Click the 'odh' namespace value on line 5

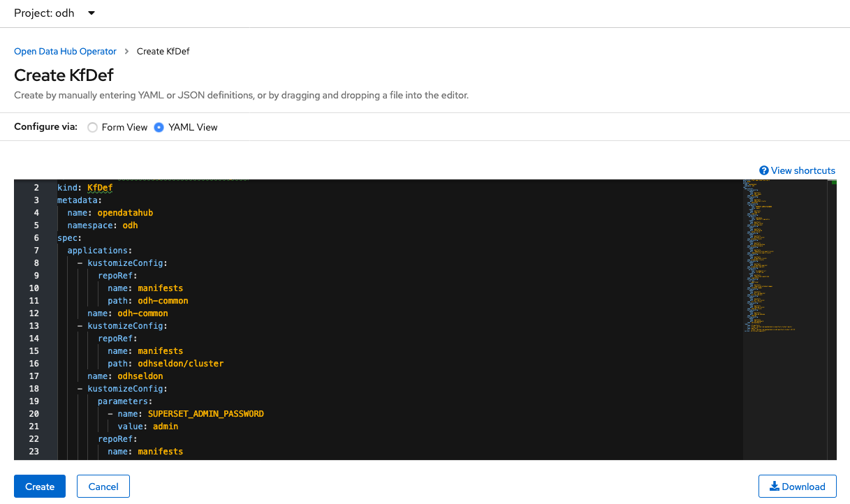point(130,225)
